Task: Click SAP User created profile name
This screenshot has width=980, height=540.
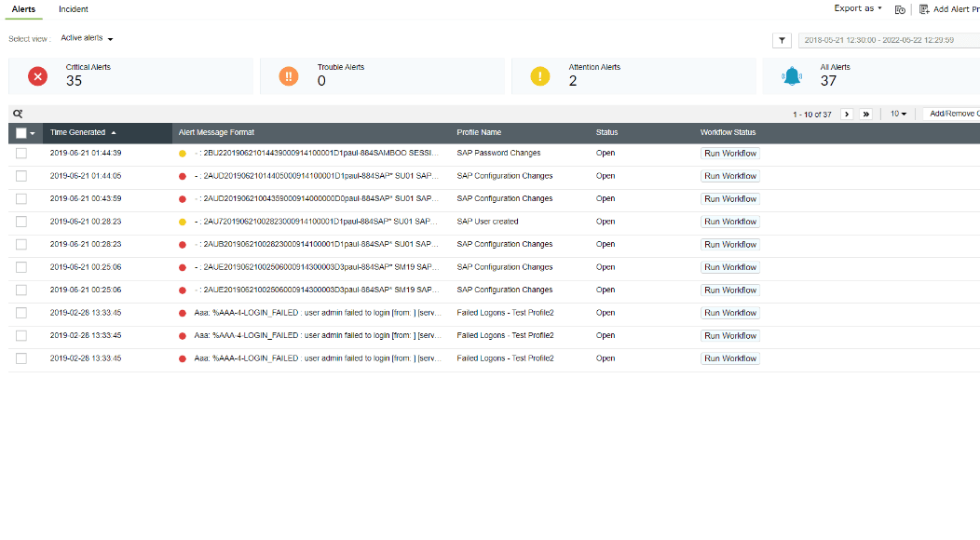Action: click(487, 222)
